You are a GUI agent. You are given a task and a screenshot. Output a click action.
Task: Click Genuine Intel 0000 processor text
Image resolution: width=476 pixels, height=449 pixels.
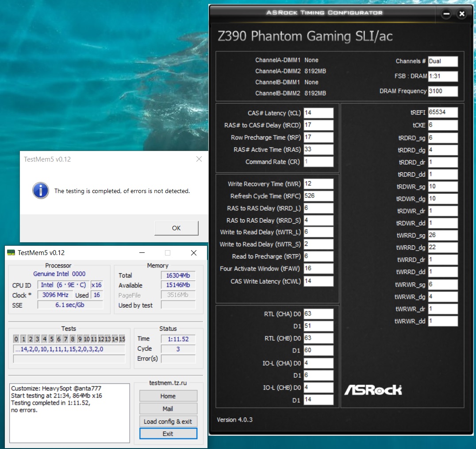[x=59, y=274]
